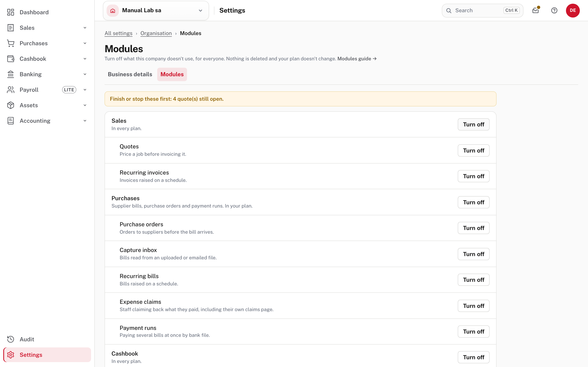Open the Audit history icon
The width and height of the screenshot is (588, 367).
tap(10, 339)
